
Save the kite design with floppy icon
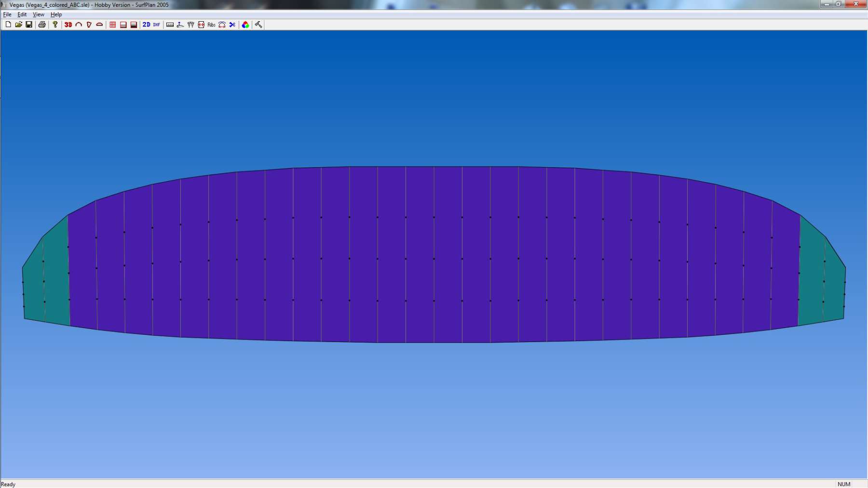29,25
